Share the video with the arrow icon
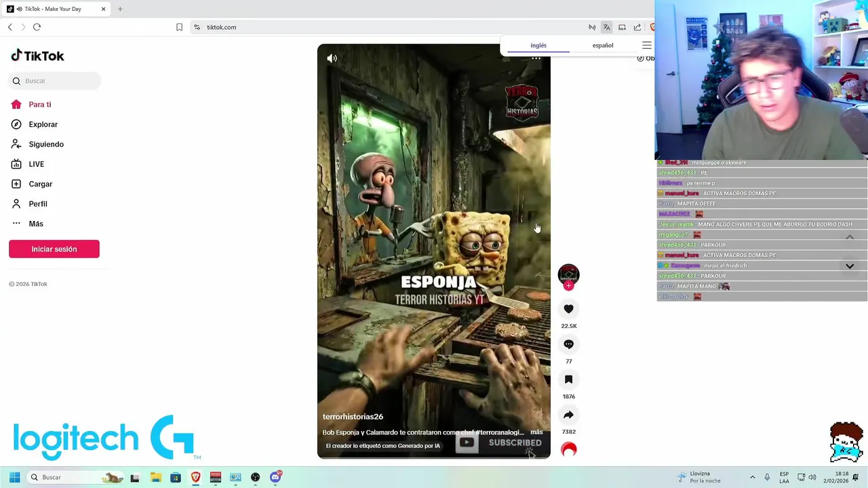Image resolution: width=868 pixels, height=488 pixels. pyautogui.click(x=568, y=415)
